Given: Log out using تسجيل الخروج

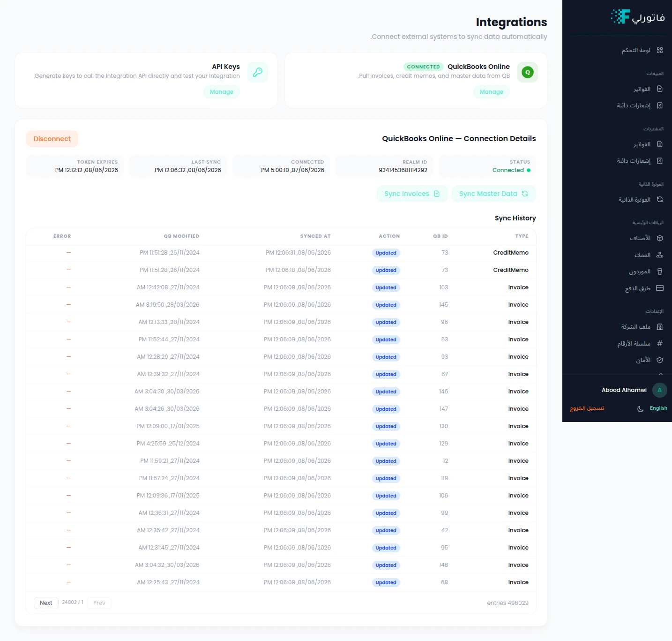Looking at the screenshot, I should point(587,408).
